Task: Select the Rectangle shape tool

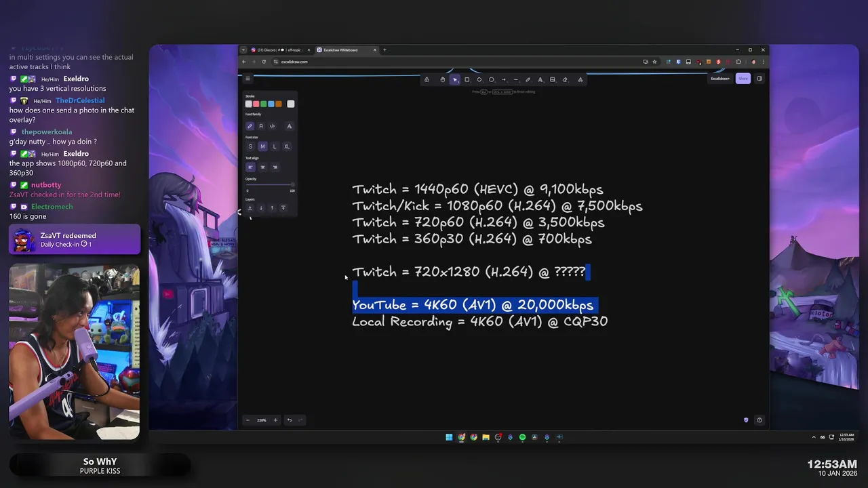Action: point(467,79)
